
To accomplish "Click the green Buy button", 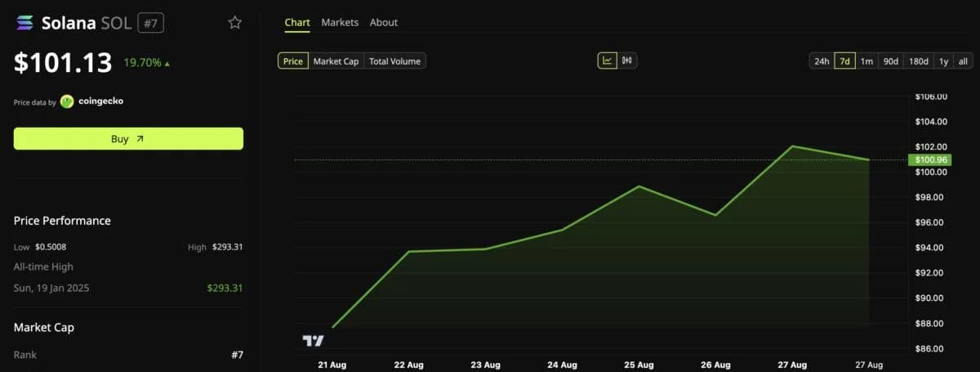I will (x=128, y=139).
